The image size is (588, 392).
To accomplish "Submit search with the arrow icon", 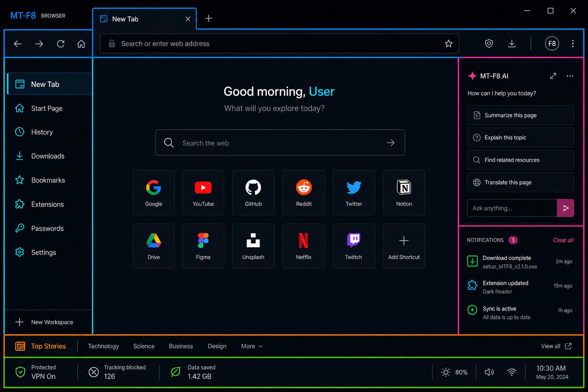I will [x=390, y=143].
